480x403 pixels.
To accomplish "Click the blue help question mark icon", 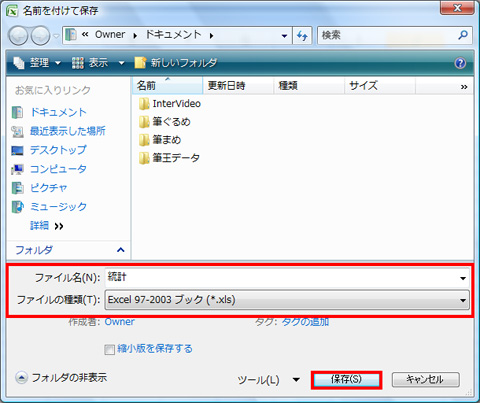I will point(460,63).
